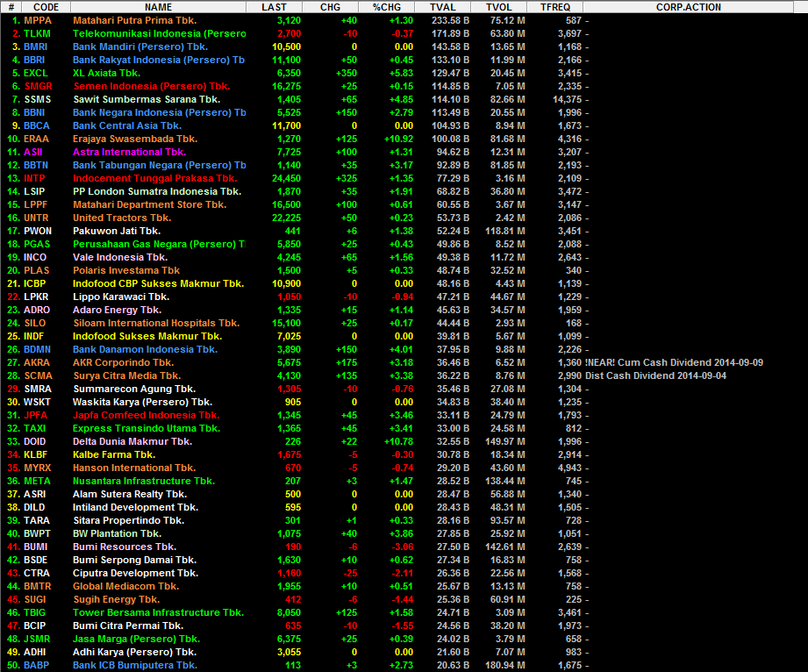Select Adaro Energy Tbk.
The height and width of the screenshot is (672, 808).
pos(117,310)
